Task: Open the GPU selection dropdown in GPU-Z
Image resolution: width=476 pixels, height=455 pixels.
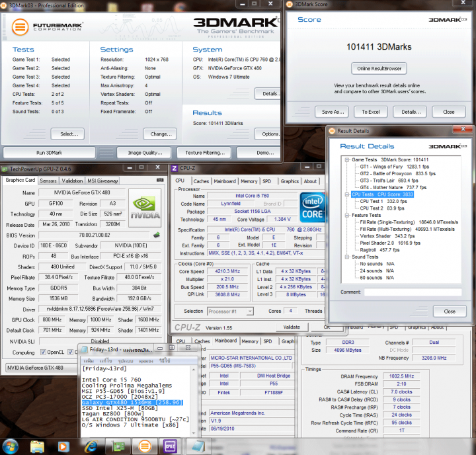Action: pos(42,368)
